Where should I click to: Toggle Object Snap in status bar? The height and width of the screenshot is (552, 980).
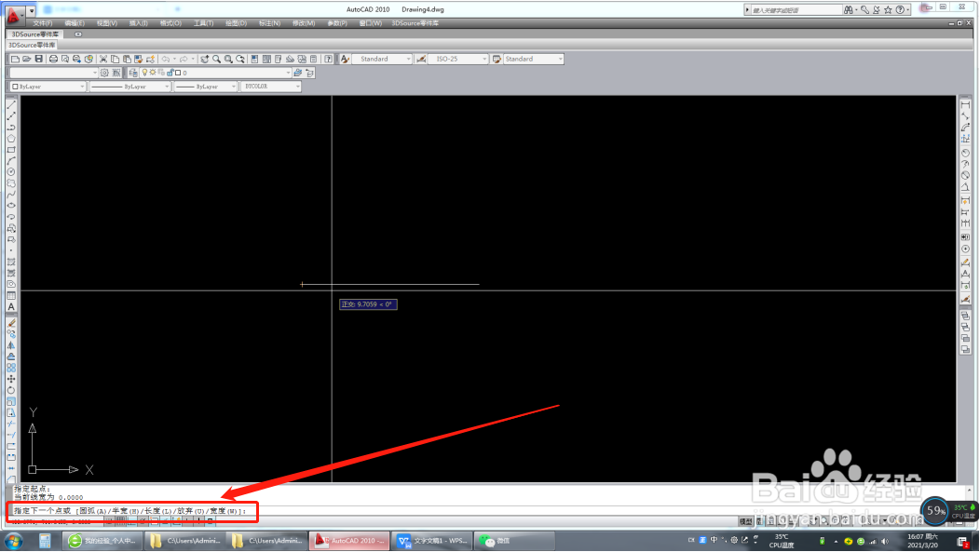click(154, 520)
